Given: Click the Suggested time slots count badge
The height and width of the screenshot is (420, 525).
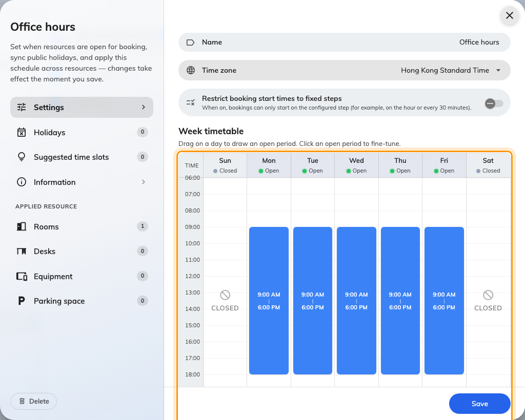Looking at the screenshot, I should (x=143, y=157).
